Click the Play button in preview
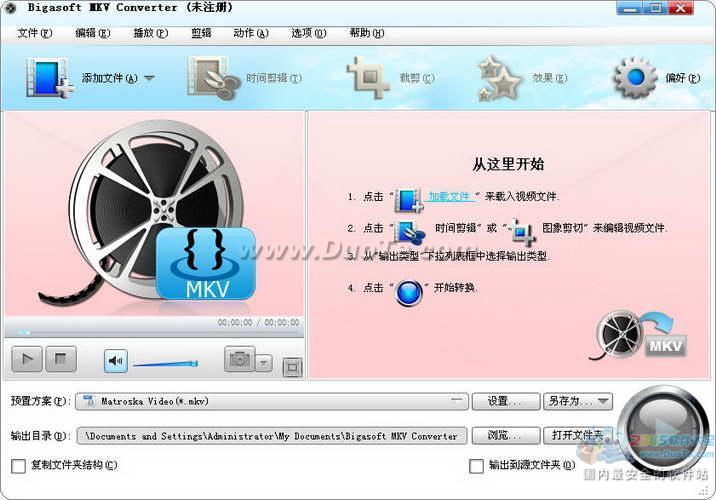Viewport: 716px width, 500px height. (x=27, y=359)
